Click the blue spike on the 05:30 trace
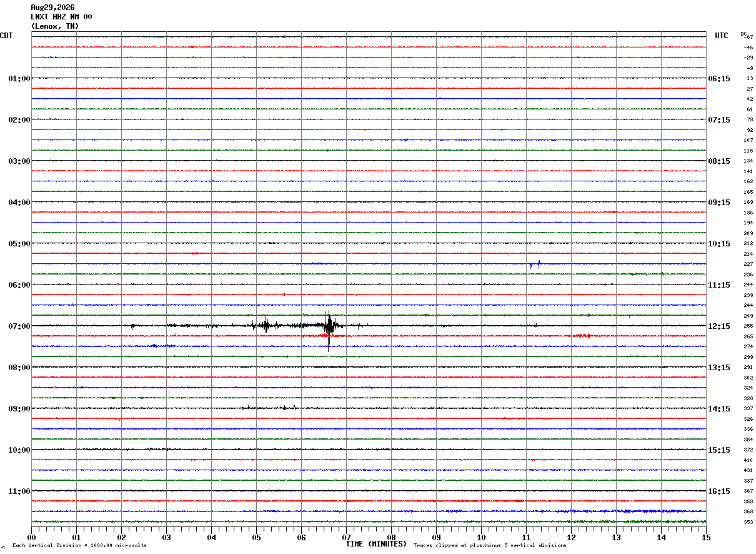756x554 pixels. 535,264
